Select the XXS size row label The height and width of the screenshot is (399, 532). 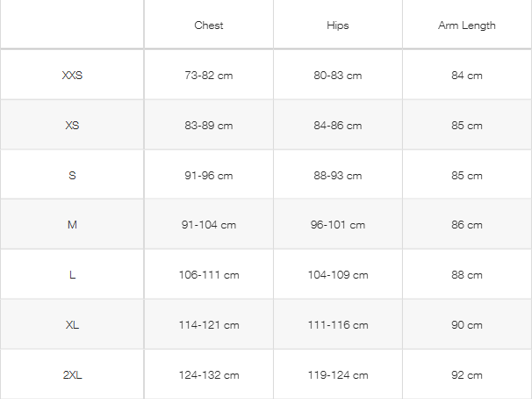tap(72, 76)
